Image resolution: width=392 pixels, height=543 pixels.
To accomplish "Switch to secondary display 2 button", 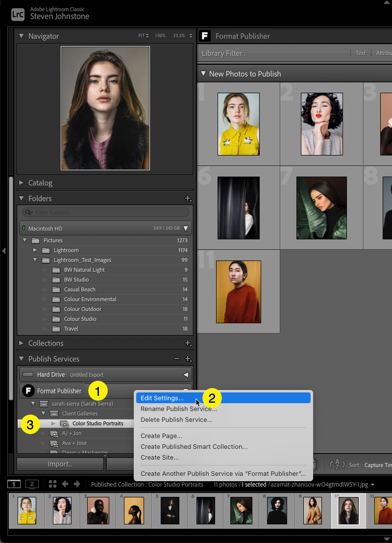I will pos(32,484).
